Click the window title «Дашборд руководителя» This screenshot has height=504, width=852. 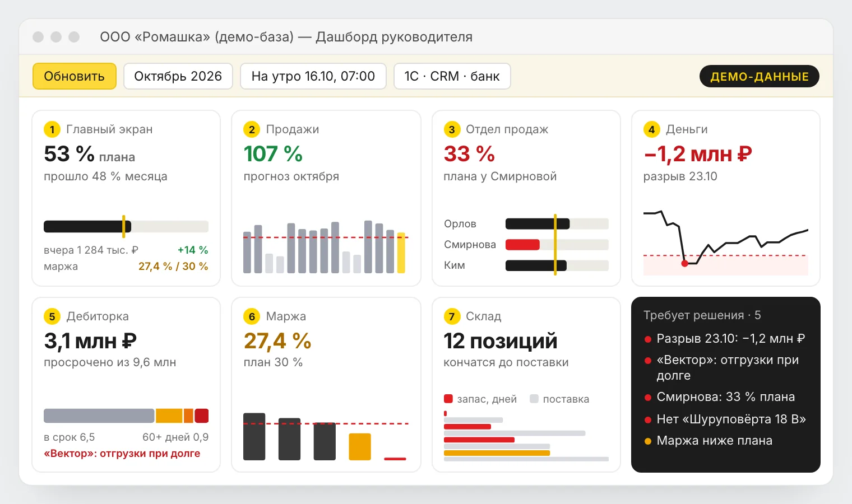(394, 37)
